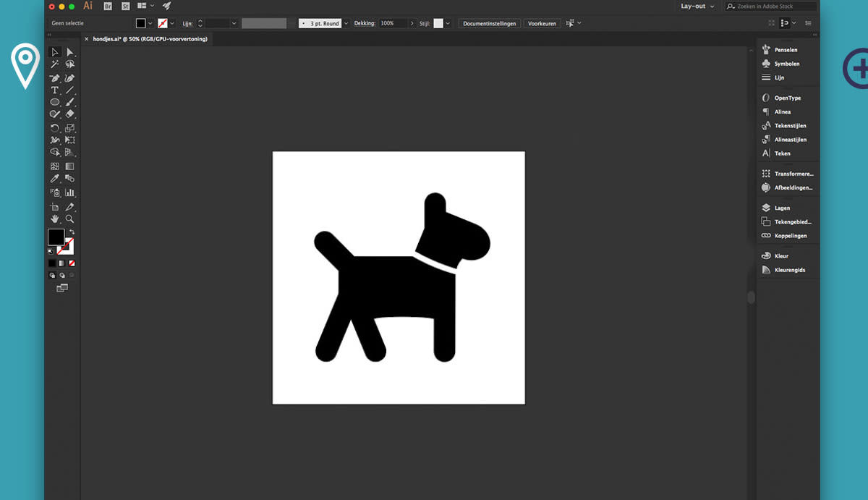Open the Stijl style dropdown
The height and width of the screenshot is (500, 868).
tap(448, 23)
